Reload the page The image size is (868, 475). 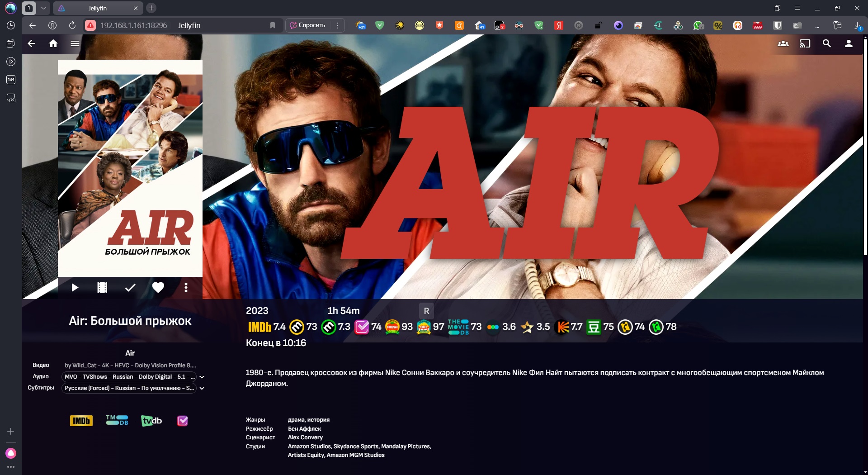pos(72,25)
